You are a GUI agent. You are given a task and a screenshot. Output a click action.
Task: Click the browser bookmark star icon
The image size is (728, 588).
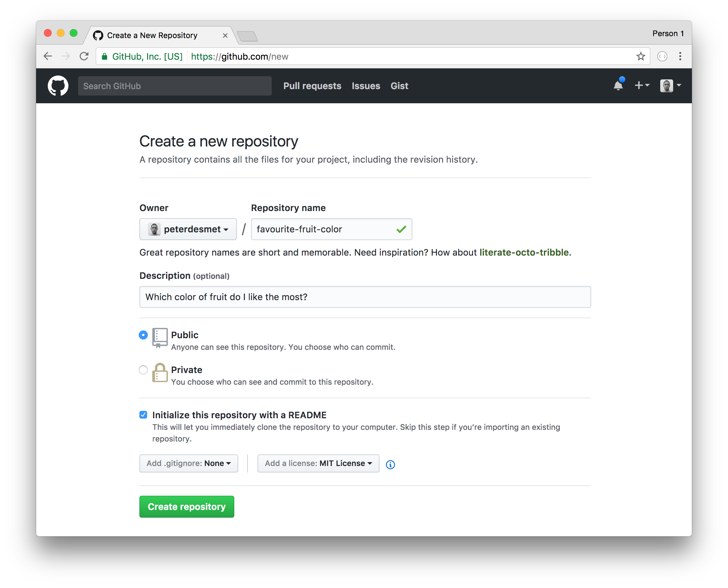point(641,56)
